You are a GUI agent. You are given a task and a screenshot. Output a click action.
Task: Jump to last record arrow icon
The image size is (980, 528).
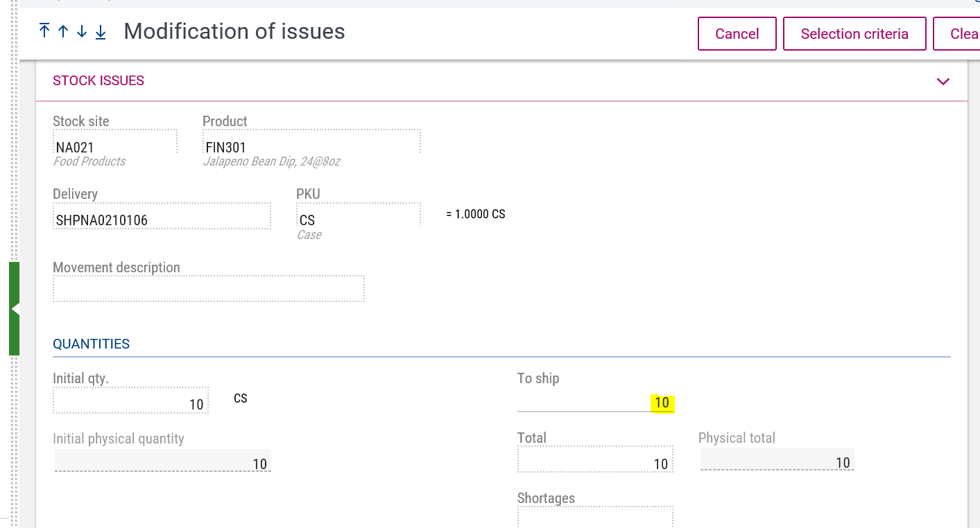pyautogui.click(x=101, y=31)
